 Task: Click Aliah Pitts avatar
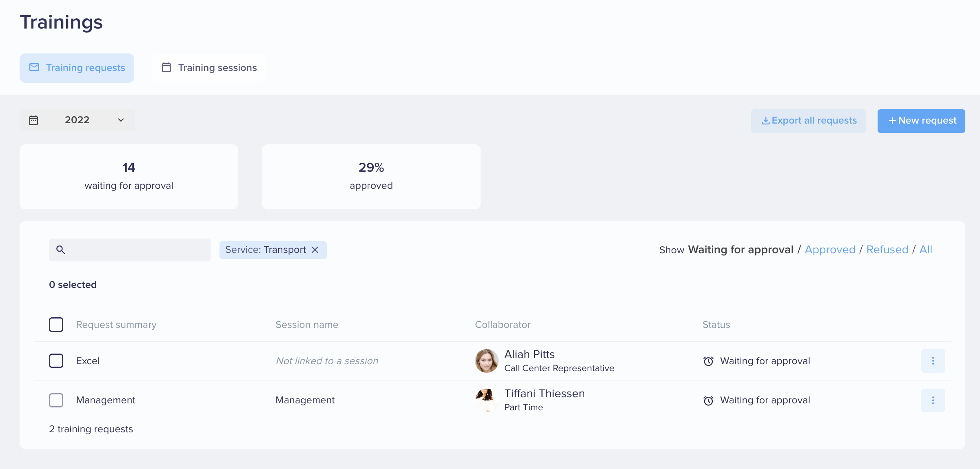click(x=487, y=361)
